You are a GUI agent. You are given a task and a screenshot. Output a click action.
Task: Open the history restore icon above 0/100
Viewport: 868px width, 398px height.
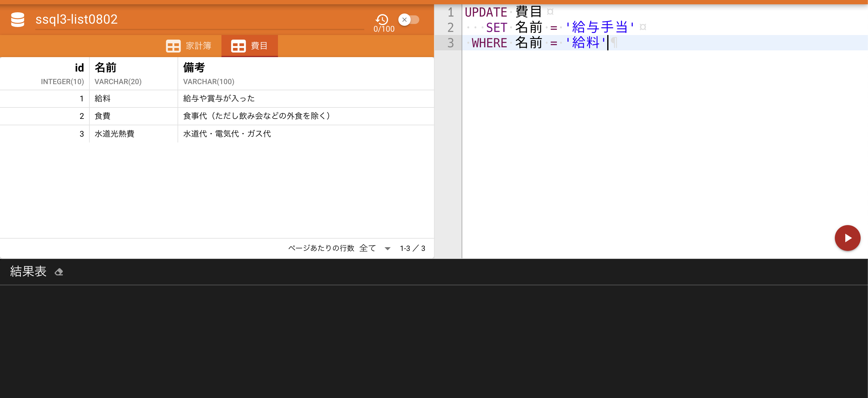(382, 19)
